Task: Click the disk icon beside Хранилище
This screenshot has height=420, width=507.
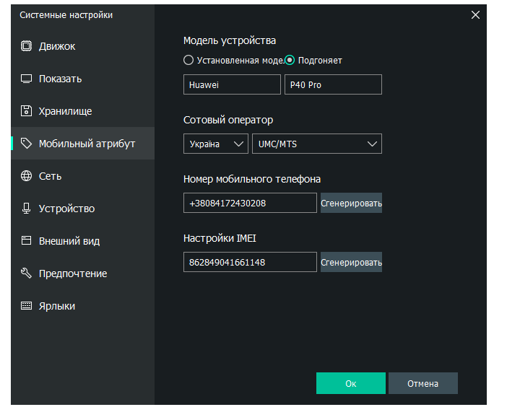Action: tap(26, 111)
